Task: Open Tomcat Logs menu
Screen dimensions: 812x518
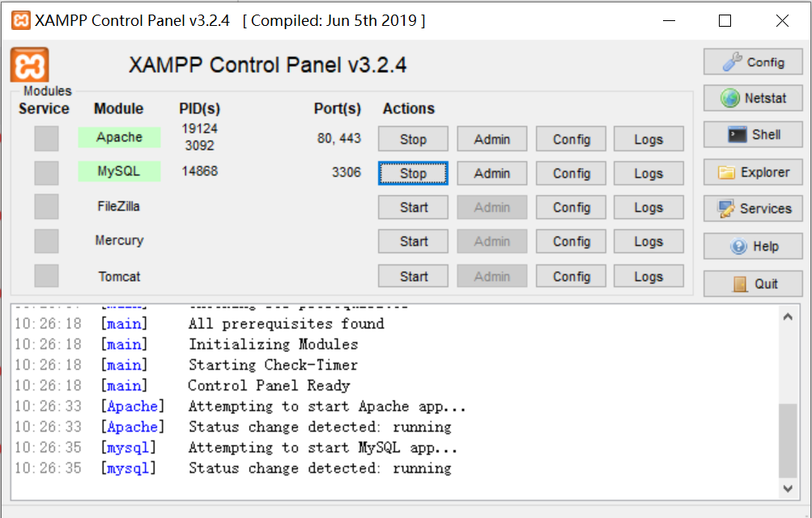Action: (x=649, y=276)
